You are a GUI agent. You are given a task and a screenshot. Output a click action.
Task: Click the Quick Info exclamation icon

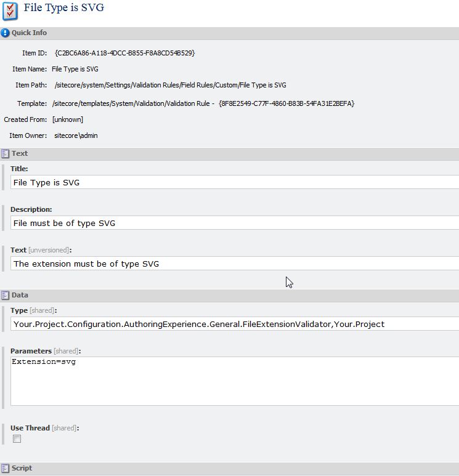pyautogui.click(x=5, y=33)
